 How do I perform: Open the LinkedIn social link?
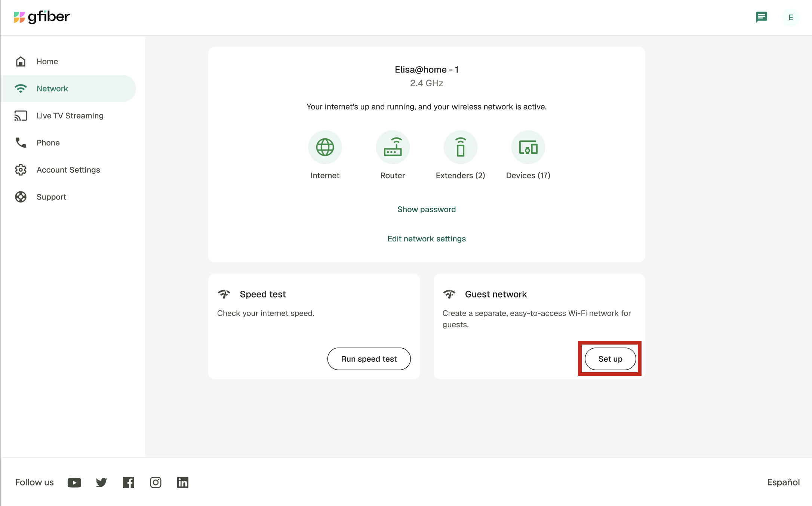tap(183, 482)
